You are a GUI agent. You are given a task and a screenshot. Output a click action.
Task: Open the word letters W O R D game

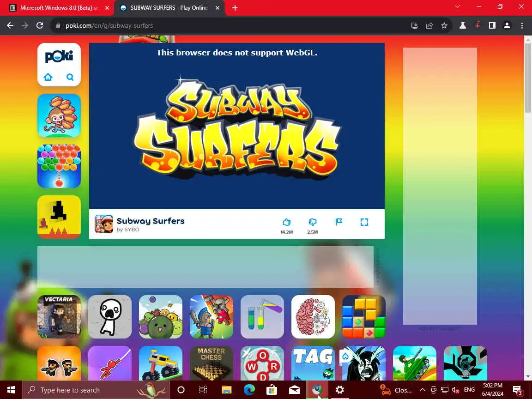click(x=262, y=363)
